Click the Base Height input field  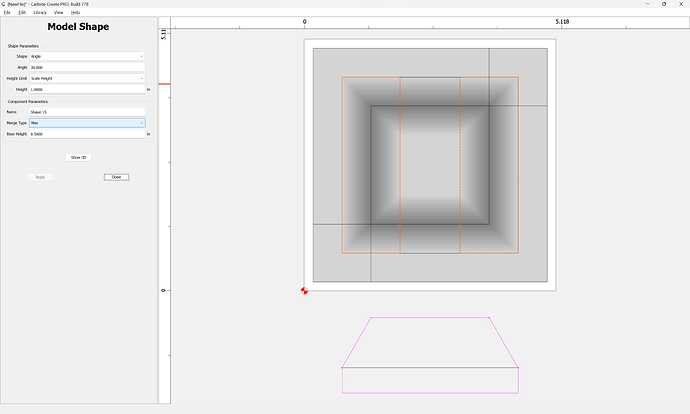pyautogui.click(x=87, y=134)
